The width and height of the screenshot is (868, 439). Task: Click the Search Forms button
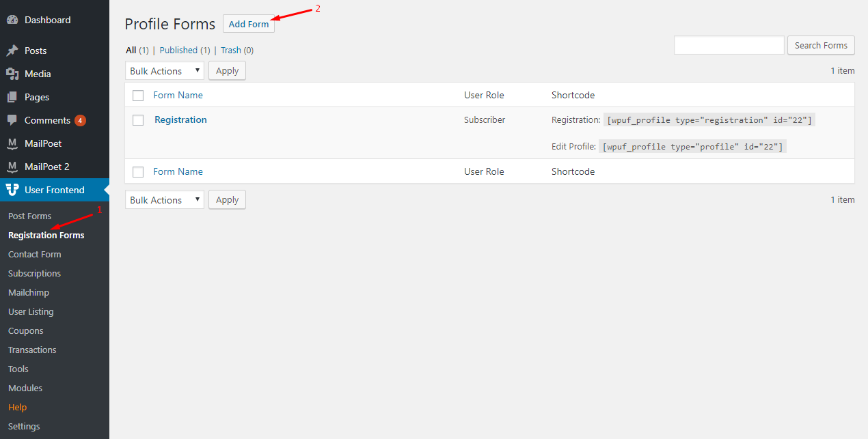tap(821, 45)
